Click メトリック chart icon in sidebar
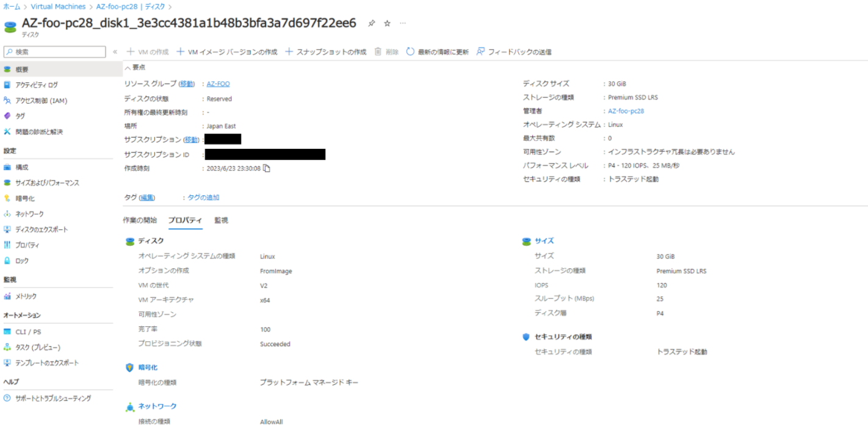868x425 pixels. [7, 296]
